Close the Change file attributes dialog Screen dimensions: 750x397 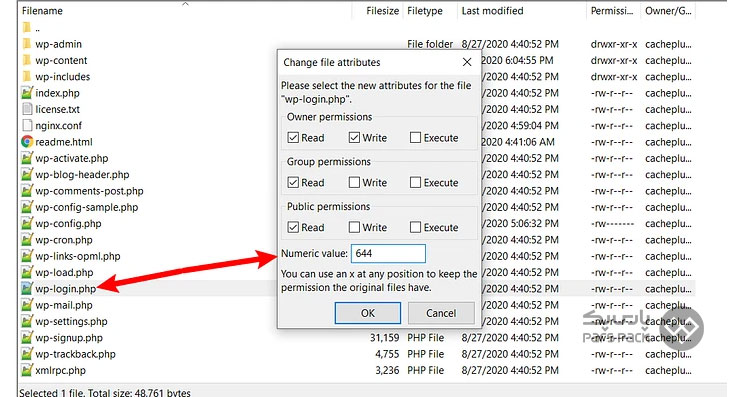(467, 62)
